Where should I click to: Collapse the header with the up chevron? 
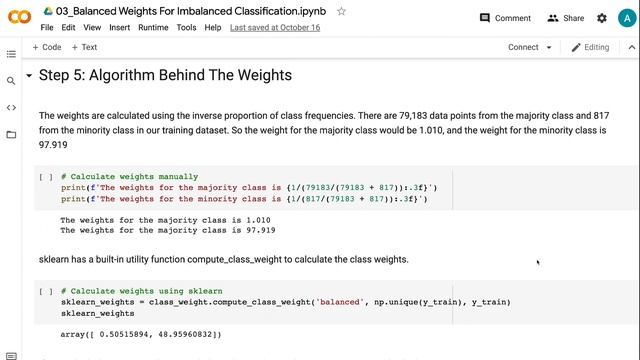631,47
